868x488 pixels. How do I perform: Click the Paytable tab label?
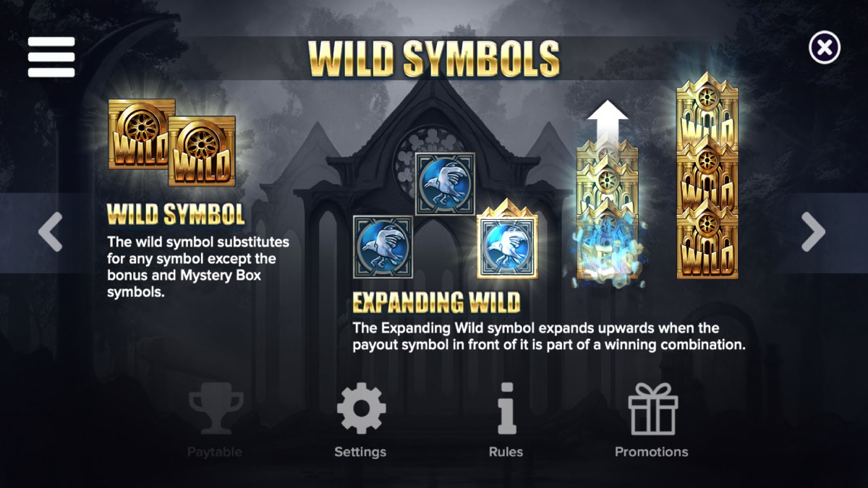[x=215, y=452]
